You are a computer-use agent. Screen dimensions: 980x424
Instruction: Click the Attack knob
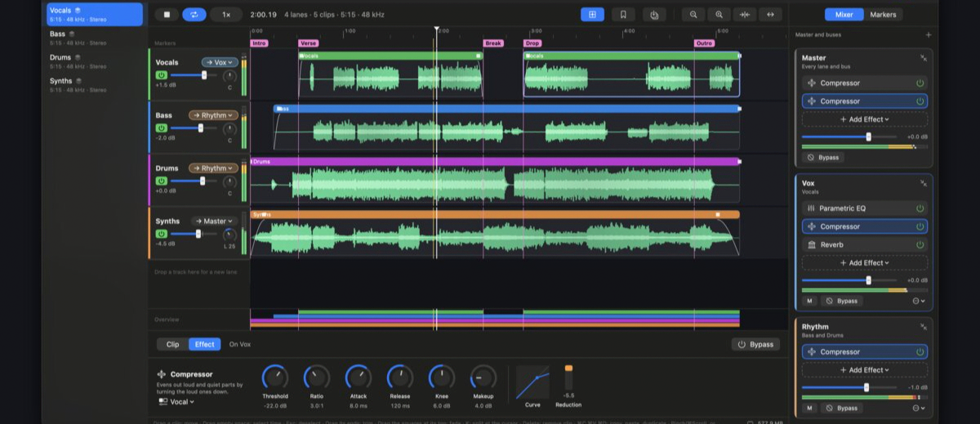pos(359,377)
